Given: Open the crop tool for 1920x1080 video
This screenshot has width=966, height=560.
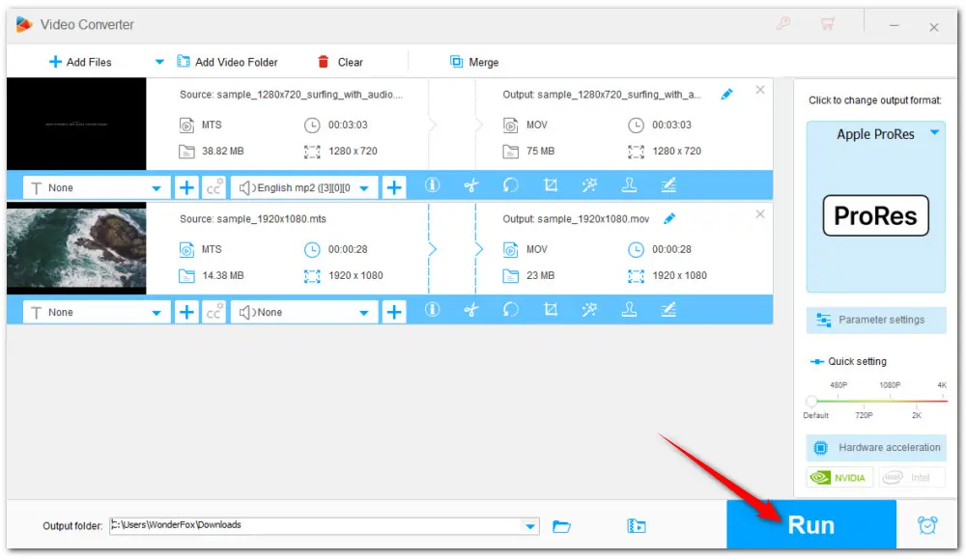Looking at the screenshot, I should tap(551, 310).
